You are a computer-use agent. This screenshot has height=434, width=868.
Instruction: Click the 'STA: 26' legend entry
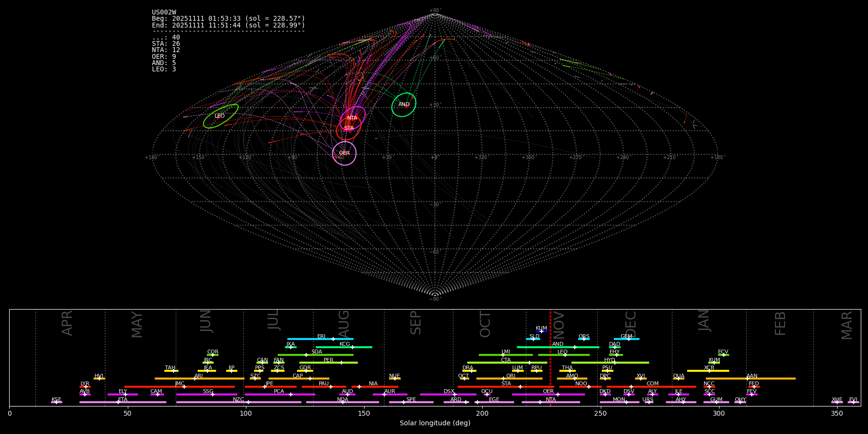point(166,44)
